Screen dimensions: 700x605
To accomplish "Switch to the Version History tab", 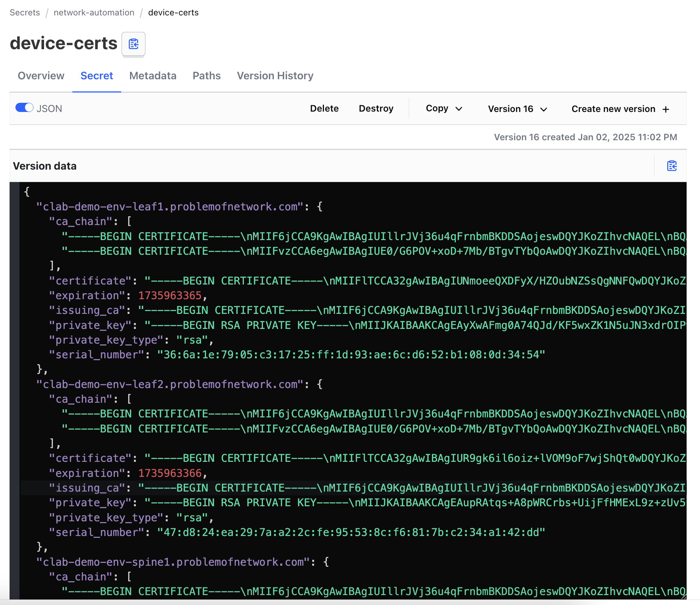I will tap(275, 76).
